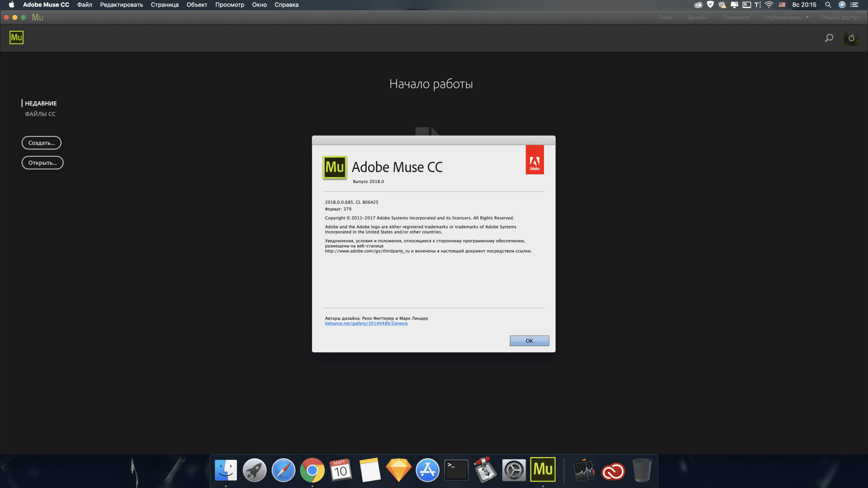Select the ФАЙЛЫ CC section

click(x=40, y=114)
